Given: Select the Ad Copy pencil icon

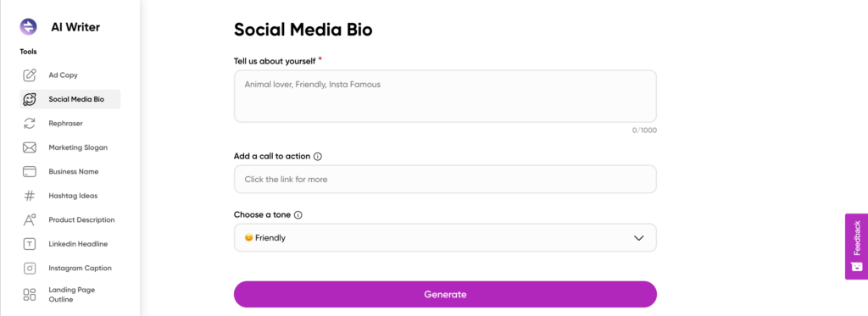Looking at the screenshot, I should [x=30, y=75].
